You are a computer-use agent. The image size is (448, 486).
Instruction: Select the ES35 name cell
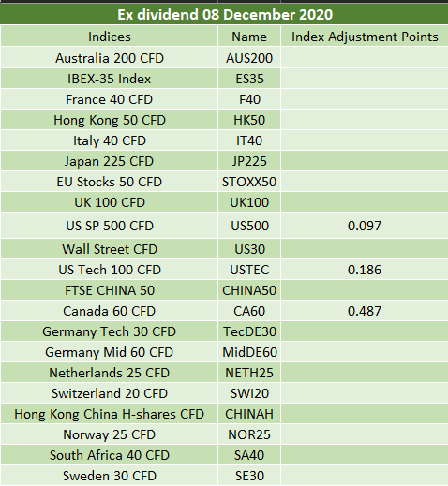(249, 79)
